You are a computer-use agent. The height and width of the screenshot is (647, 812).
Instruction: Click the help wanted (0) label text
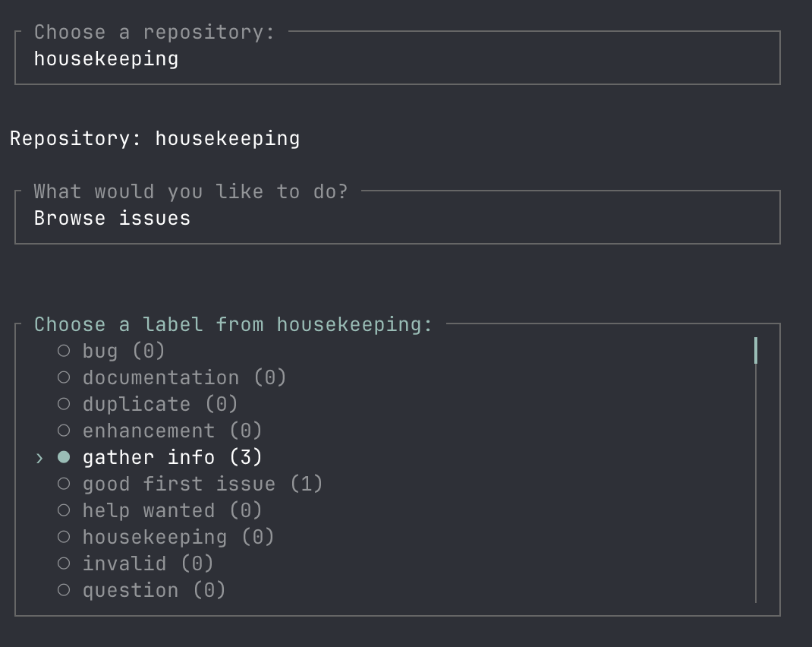(172, 510)
